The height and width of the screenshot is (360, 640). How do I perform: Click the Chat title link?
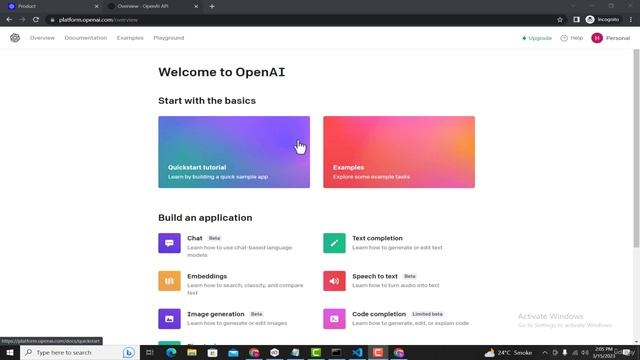tap(195, 238)
